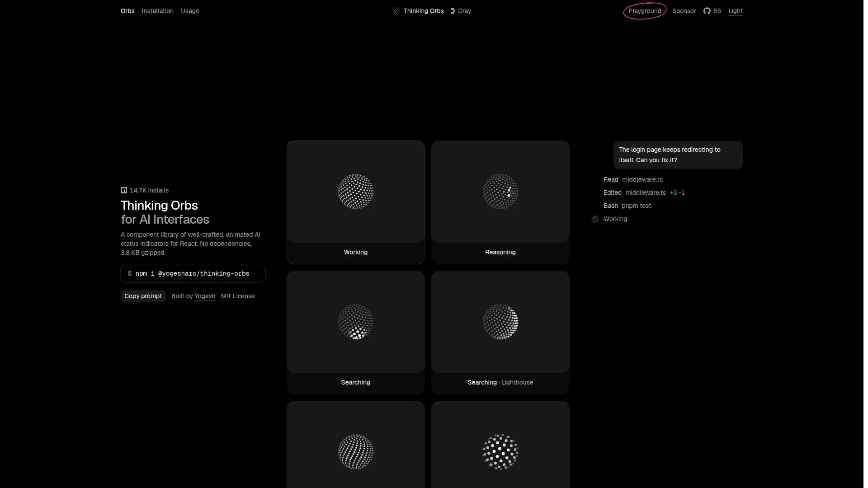Click the Working label under the first orb
This screenshot has height=488, width=868.
pos(356,252)
